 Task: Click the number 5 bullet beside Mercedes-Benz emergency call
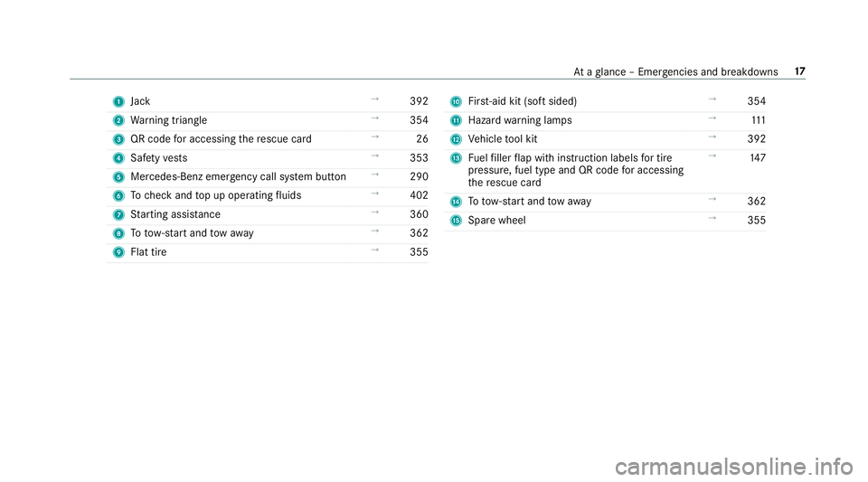point(118,177)
